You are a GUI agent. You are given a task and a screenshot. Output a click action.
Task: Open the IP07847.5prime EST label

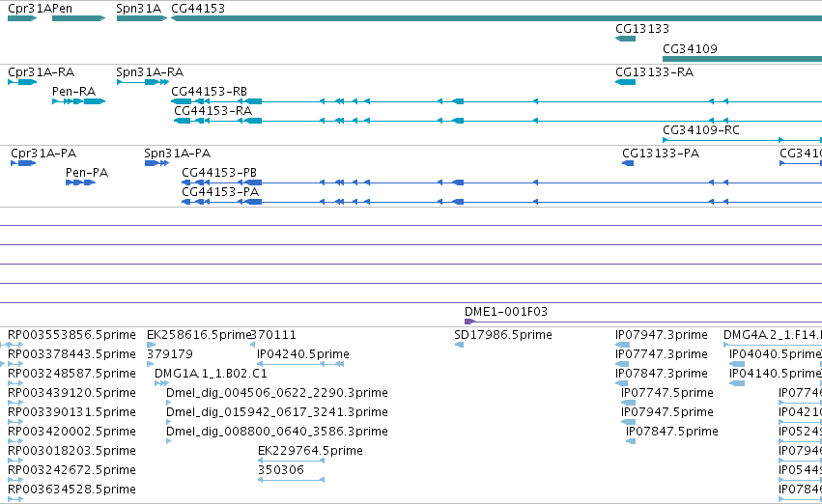pos(672,432)
